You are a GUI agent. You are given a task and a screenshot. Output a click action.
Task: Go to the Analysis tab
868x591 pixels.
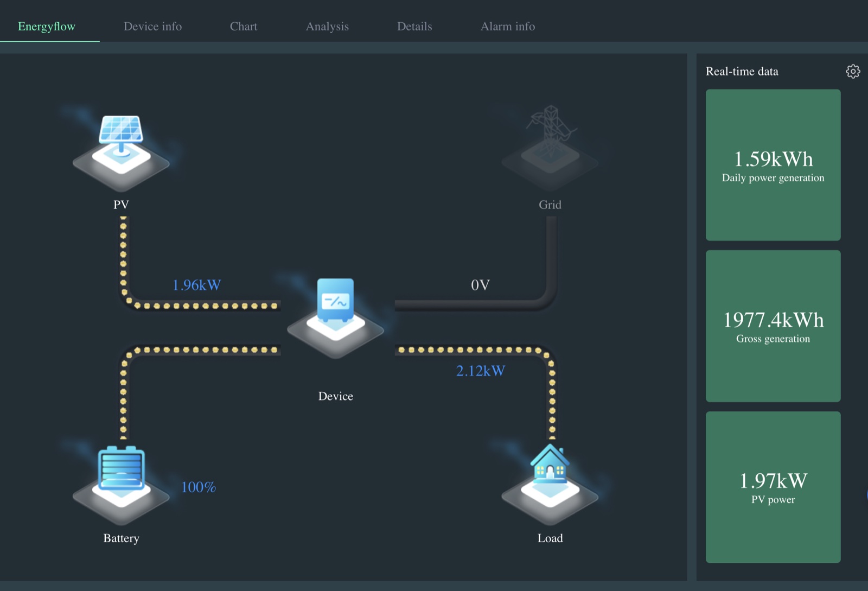tap(327, 26)
